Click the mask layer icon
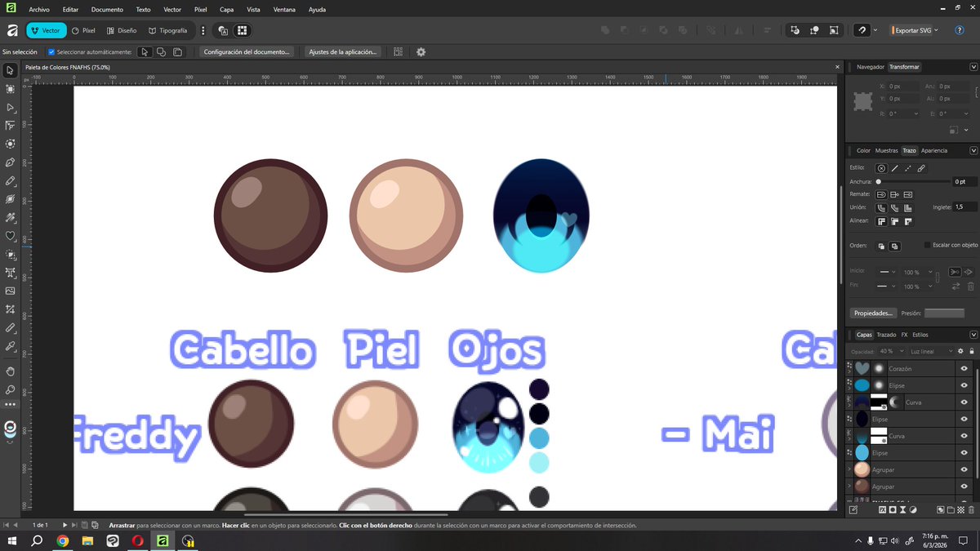This screenshot has height=551, width=980. (893, 509)
